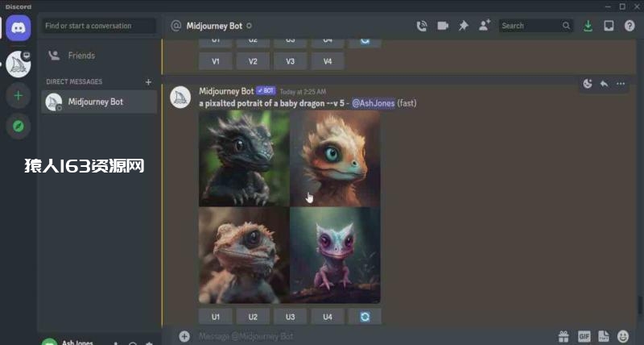644x345 pixels.
Task: Upscale image three with U3
Action: point(291,317)
